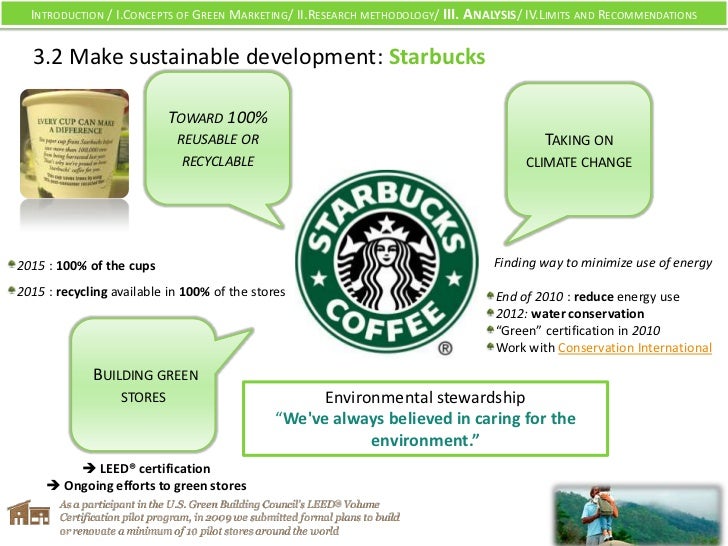Click the tree bullet icon beside 'water conservation'
Image resolution: width=728 pixels, height=546 pixels.
coord(490,312)
